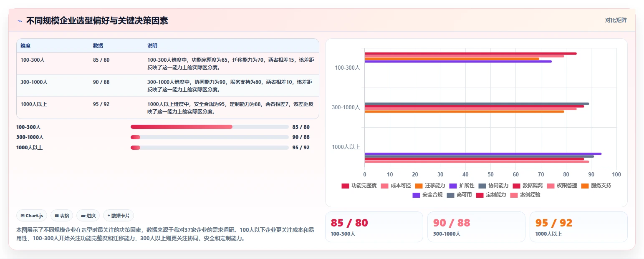Click the orange 迁移能力 bar in 100-300人 group

point(452,59)
